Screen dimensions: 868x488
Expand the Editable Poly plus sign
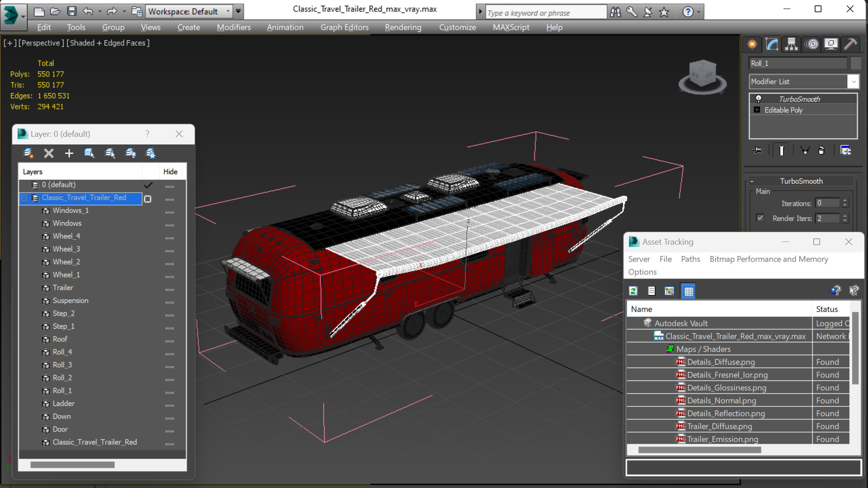click(x=757, y=110)
